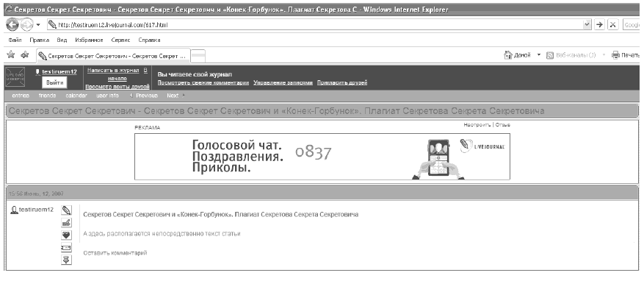Click the LiveJournal logo in the ad

[482, 146]
